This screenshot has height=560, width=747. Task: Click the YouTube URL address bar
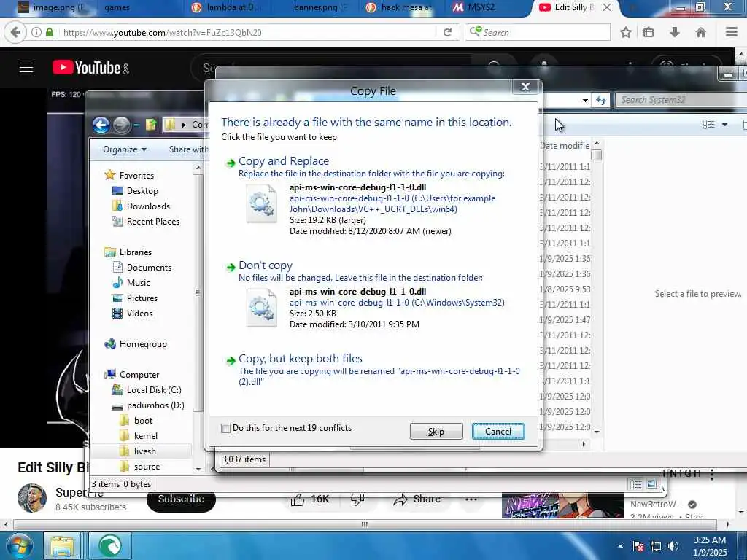tap(248, 32)
